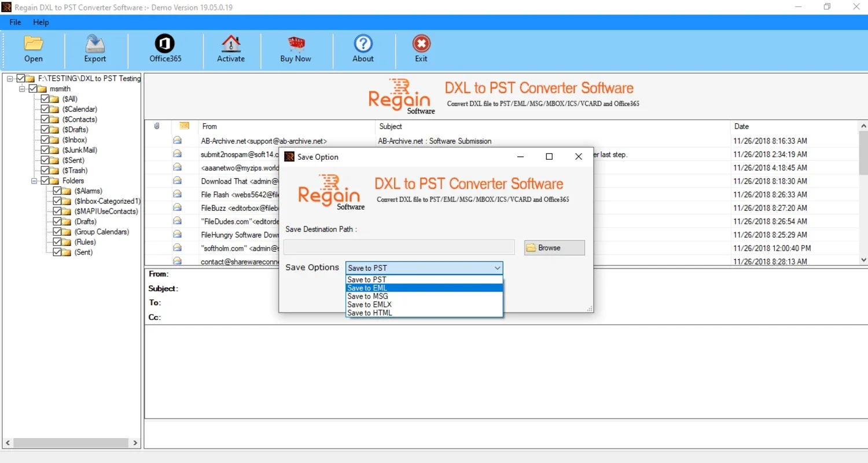Select the ($Inbox-Categorized1) tree item

point(107,201)
